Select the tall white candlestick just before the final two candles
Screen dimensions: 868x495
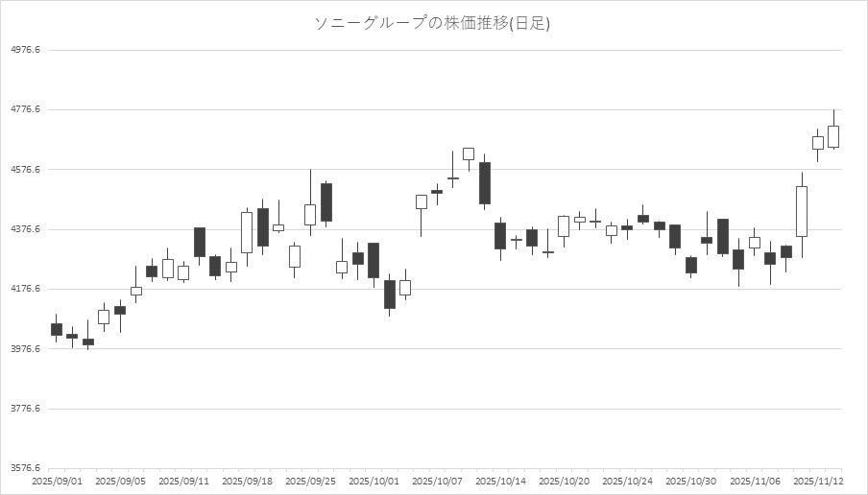(x=802, y=211)
